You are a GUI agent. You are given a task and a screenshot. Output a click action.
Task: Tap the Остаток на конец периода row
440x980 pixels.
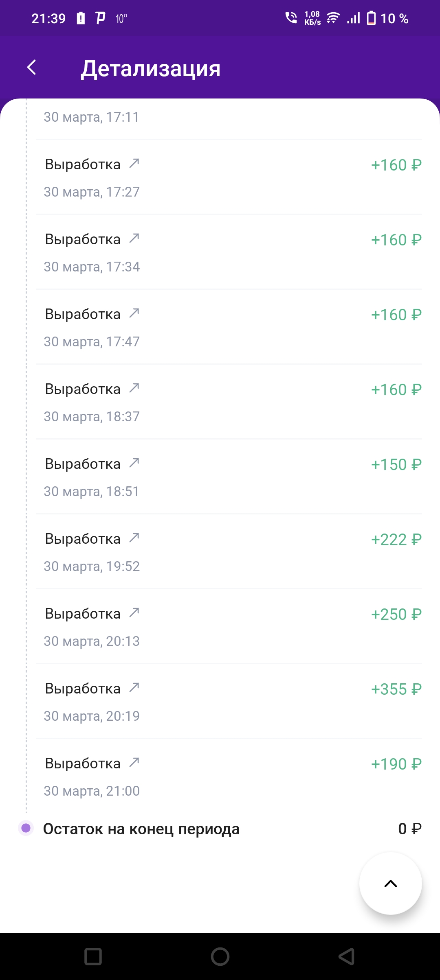click(220, 829)
